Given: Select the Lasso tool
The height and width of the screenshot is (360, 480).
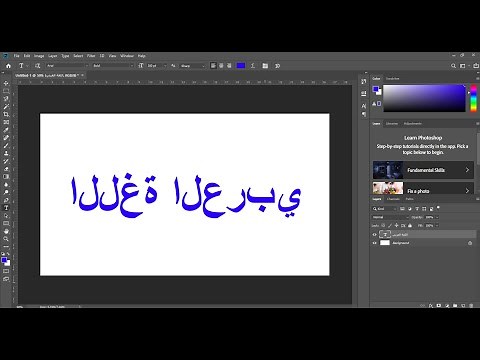Looking at the screenshot, I should point(6,99).
